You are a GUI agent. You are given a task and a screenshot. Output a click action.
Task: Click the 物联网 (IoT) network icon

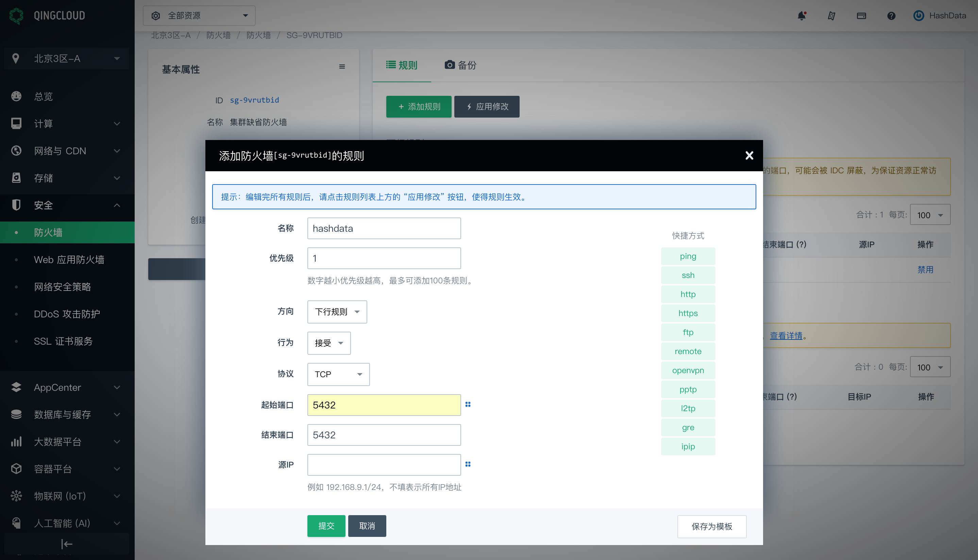pos(16,496)
